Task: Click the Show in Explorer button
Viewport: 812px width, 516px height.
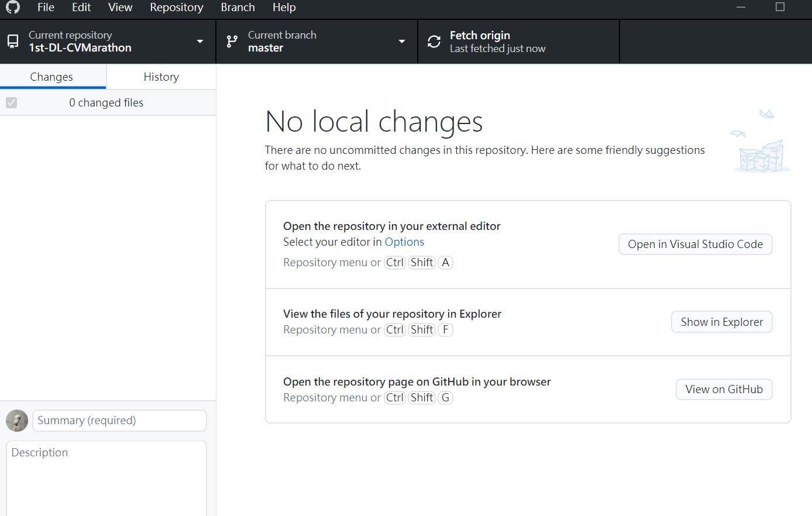Action: [x=721, y=322]
